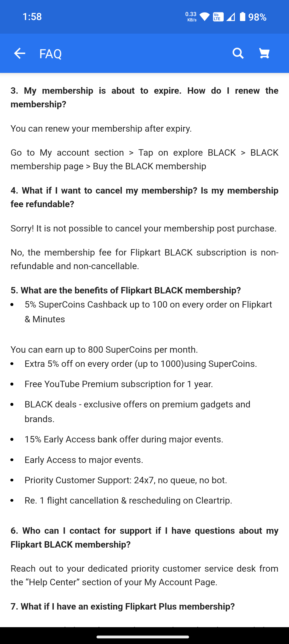Tap question 7 about existing Plus membership
Viewport: 289px width, 644px height.
[x=123, y=606]
